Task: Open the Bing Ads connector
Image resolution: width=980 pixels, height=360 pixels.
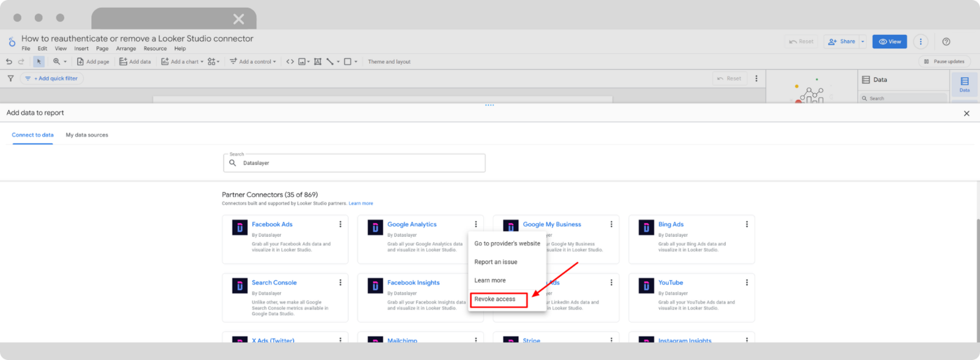Action: (x=671, y=224)
